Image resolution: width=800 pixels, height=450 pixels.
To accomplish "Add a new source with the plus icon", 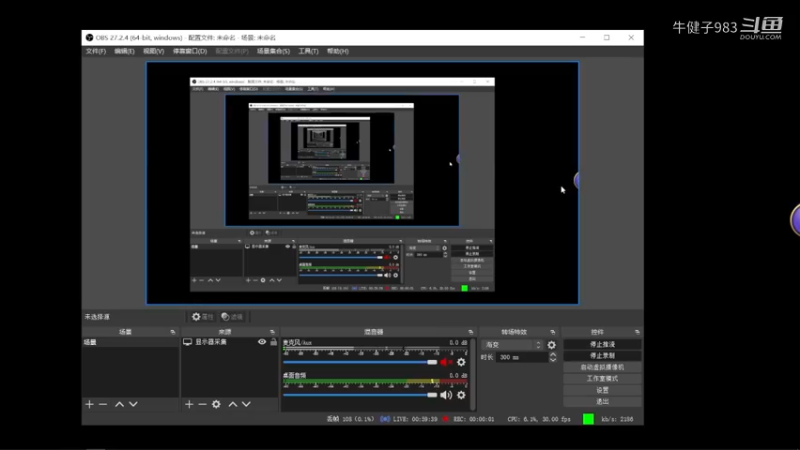I will (x=189, y=404).
